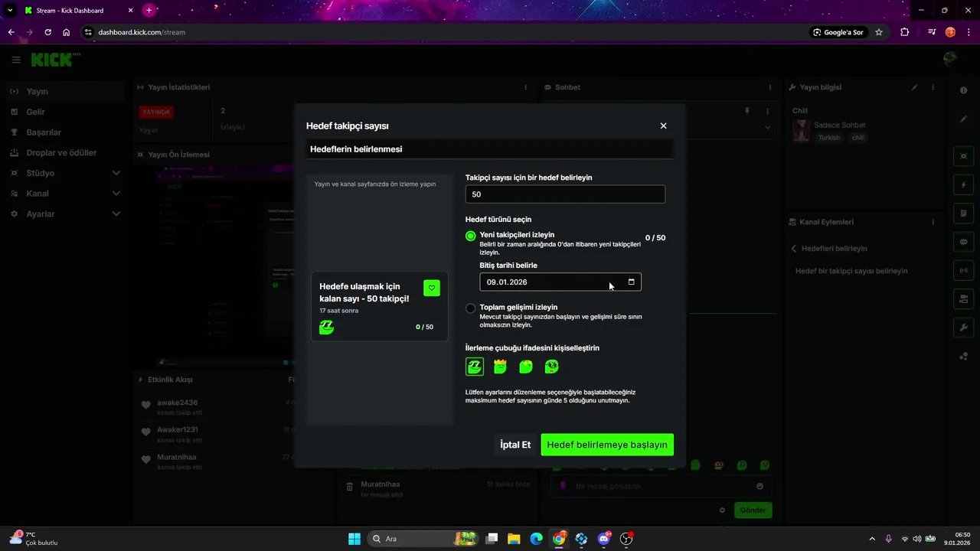Click Hedef bir takipçi sayısı belirleyin

pyautogui.click(x=851, y=271)
